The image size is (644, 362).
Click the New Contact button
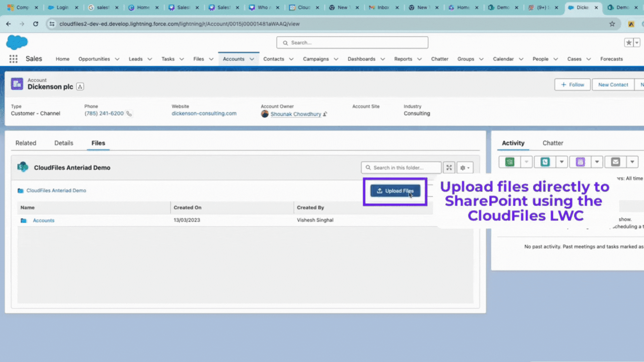[x=613, y=84]
